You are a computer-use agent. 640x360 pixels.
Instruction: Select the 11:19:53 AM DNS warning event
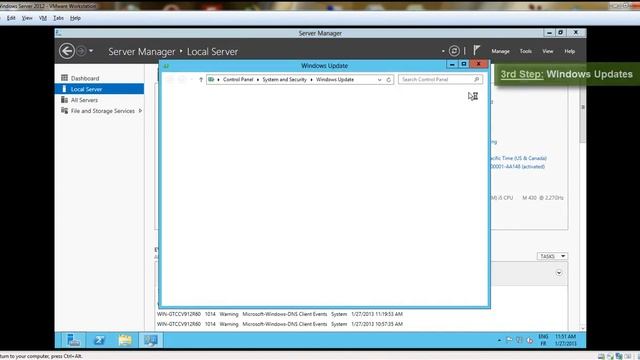(280, 314)
